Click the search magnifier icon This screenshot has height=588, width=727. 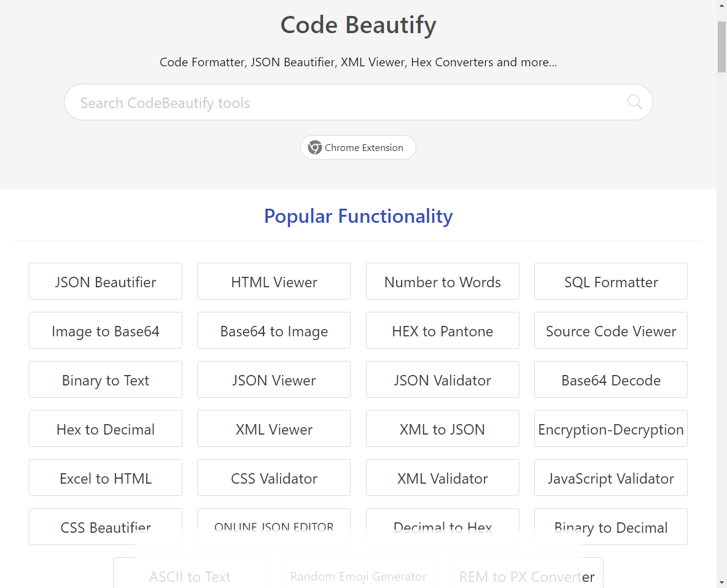click(x=634, y=102)
